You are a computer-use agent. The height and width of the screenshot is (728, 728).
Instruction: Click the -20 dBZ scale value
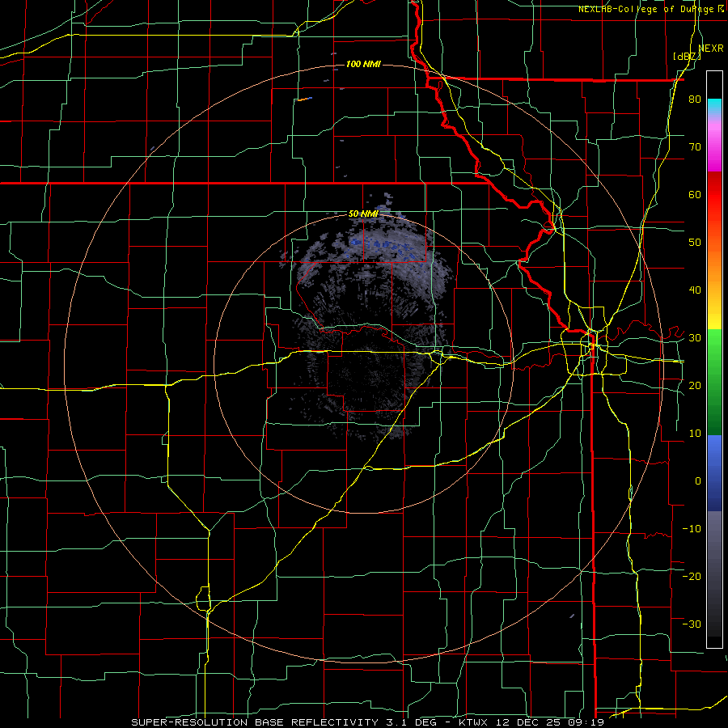pyautogui.click(x=692, y=576)
